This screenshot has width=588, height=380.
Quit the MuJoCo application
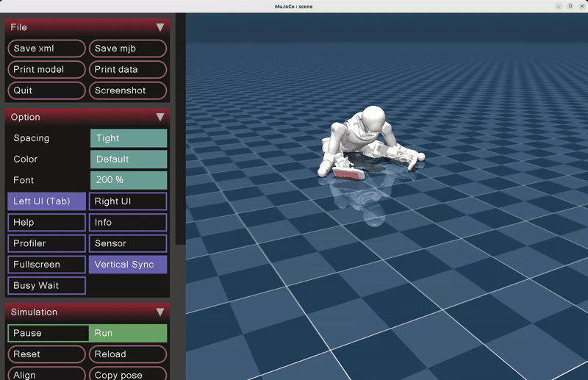pos(46,90)
